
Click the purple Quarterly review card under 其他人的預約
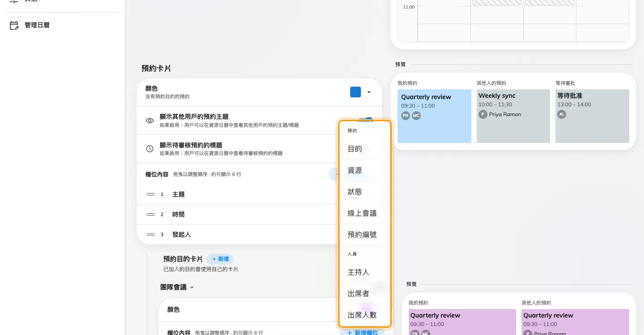(x=575, y=322)
